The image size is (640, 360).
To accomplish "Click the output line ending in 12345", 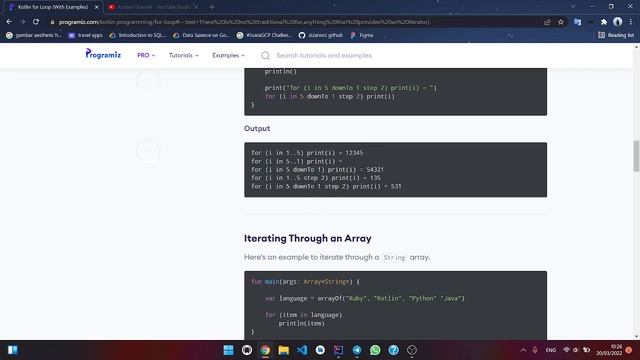I will click(307, 153).
